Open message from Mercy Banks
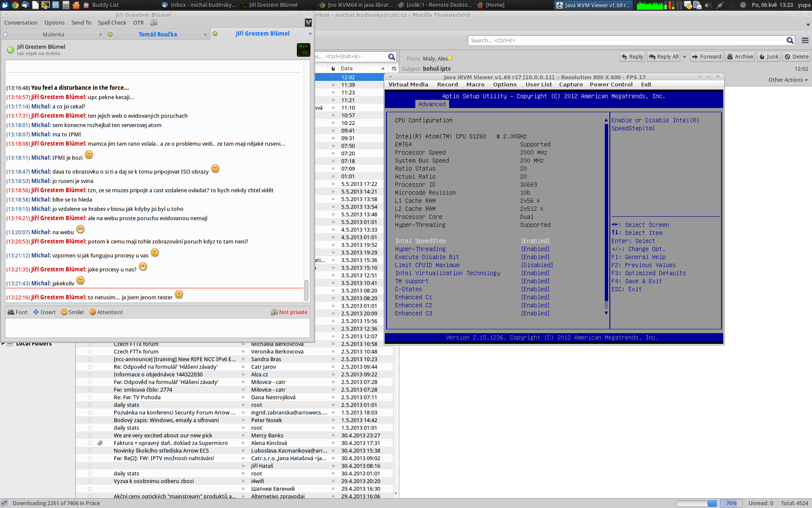Screen dimensions: 812x508 234,435
